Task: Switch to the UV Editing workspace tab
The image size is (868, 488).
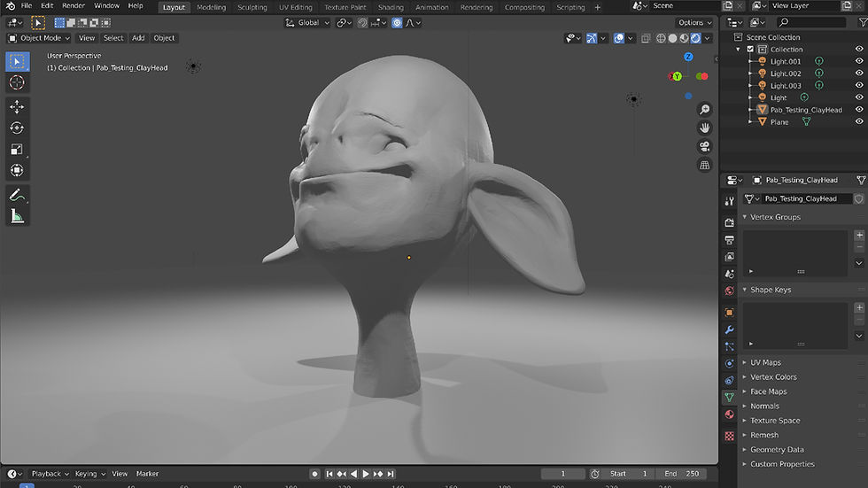Action: 296,7
